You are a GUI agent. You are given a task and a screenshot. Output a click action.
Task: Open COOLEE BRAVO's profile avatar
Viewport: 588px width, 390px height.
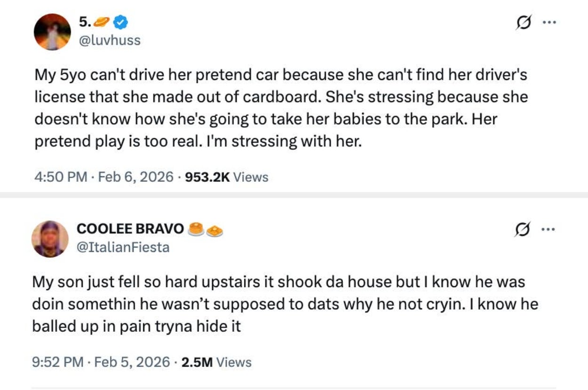pyautogui.click(x=50, y=239)
